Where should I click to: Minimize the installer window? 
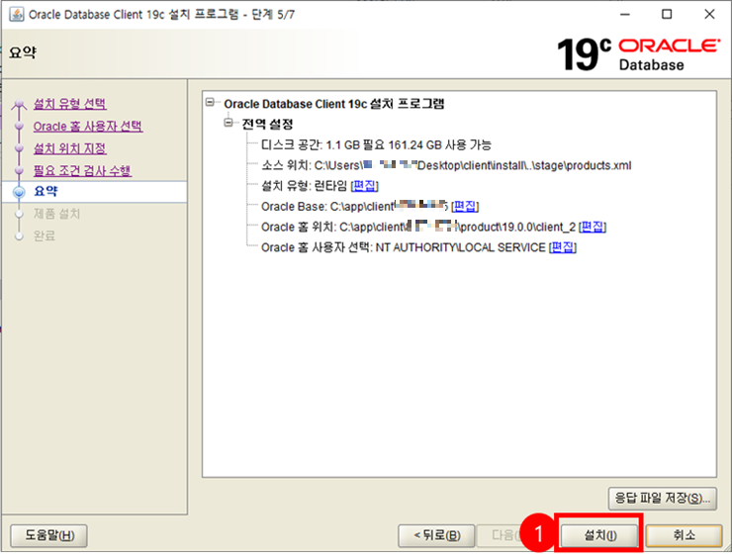(x=624, y=15)
